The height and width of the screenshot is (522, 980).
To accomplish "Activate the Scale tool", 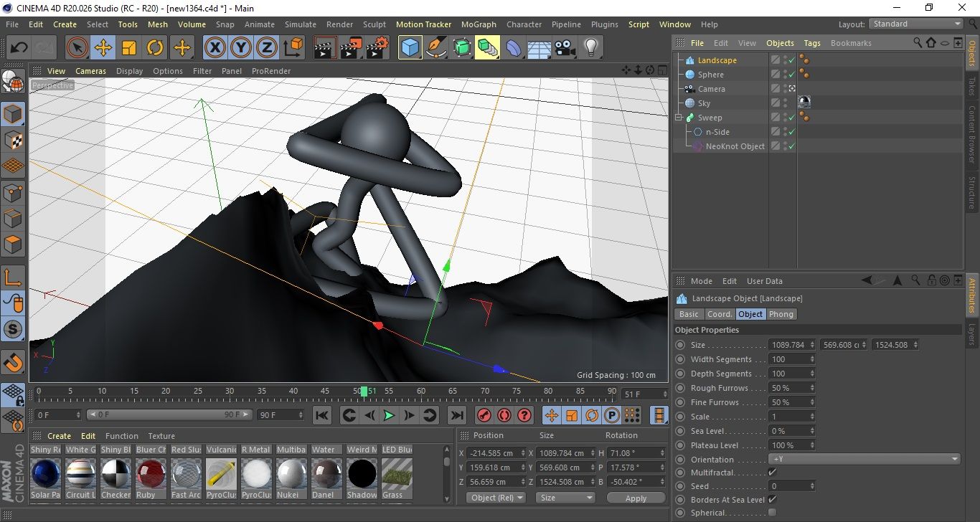I will (x=129, y=48).
